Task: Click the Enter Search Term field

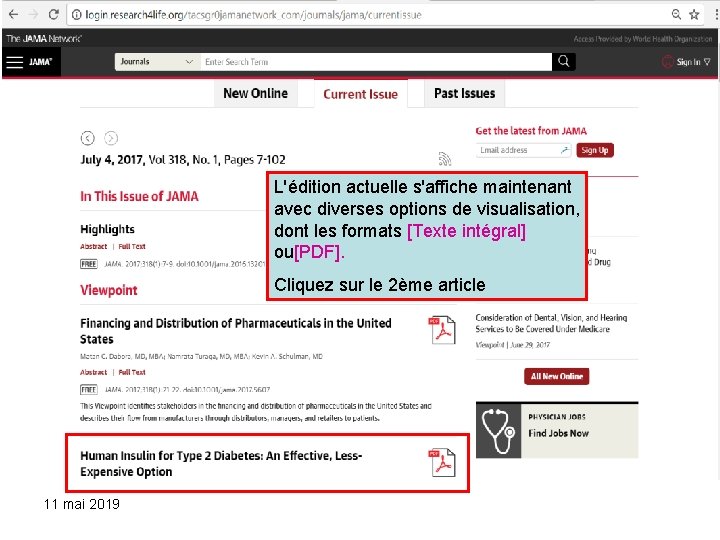Action: (376, 62)
